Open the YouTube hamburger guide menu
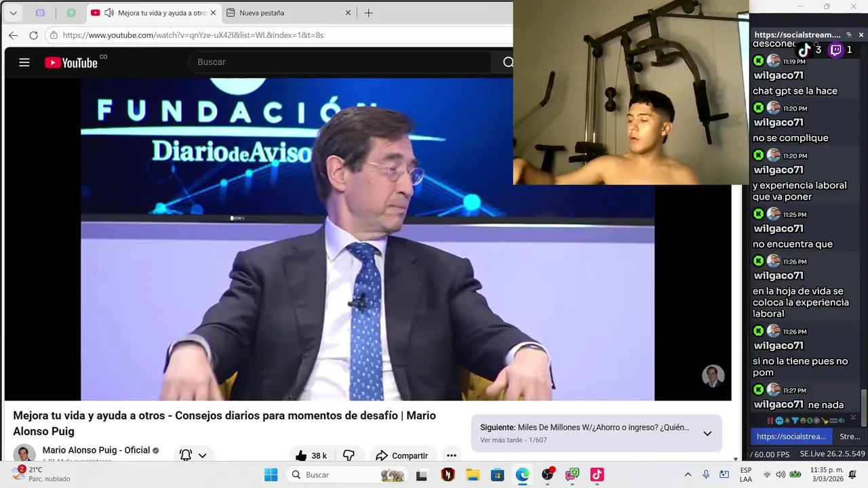 coord(24,62)
